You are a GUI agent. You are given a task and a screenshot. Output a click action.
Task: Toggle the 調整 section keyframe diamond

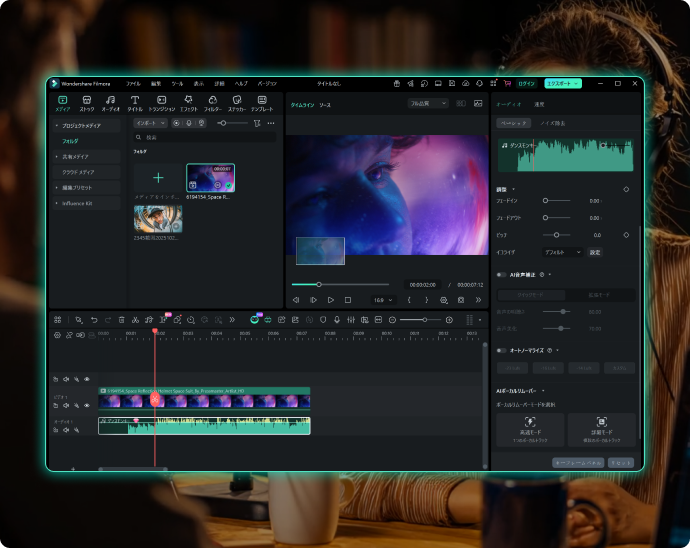626,189
